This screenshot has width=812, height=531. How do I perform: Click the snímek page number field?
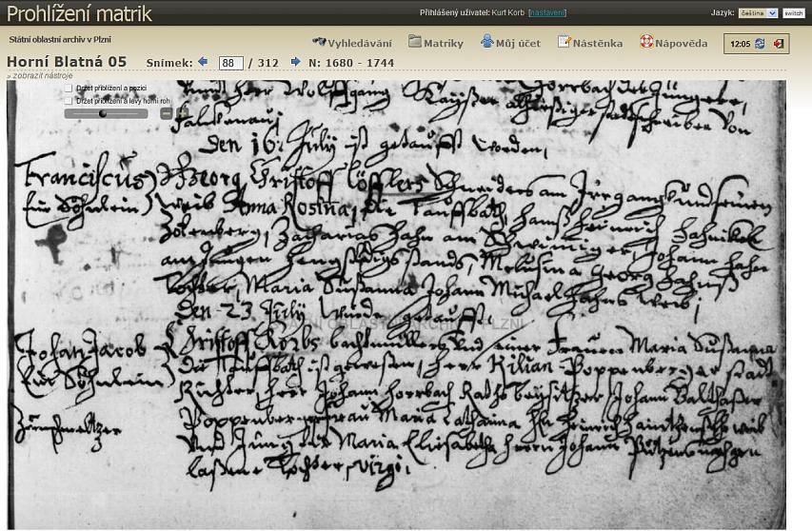[x=230, y=64]
